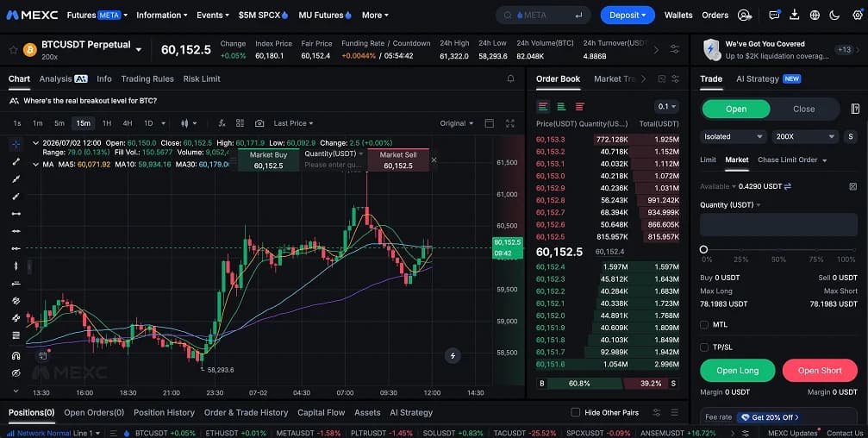The image size is (868, 438).
Task: Toggle the S button beside leverage
Action: click(x=850, y=136)
